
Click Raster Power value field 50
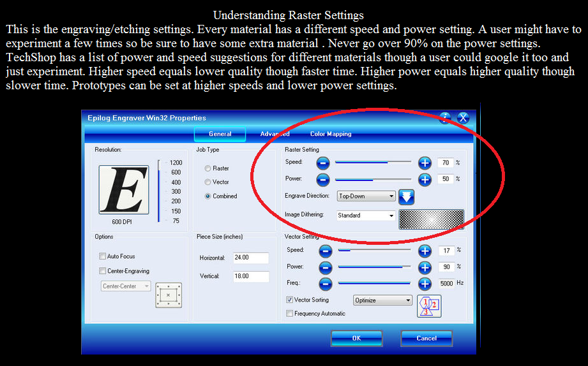pos(446,179)
